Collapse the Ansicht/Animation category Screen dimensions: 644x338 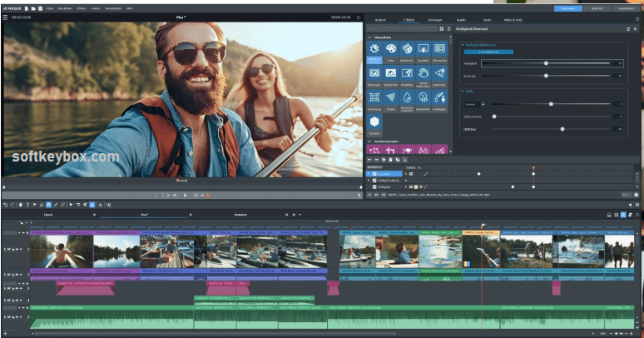click(369, 142)
